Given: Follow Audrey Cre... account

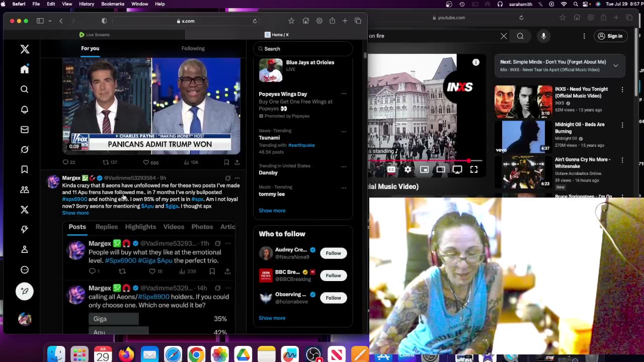Looking at the screenshot, I should (333, 253).
